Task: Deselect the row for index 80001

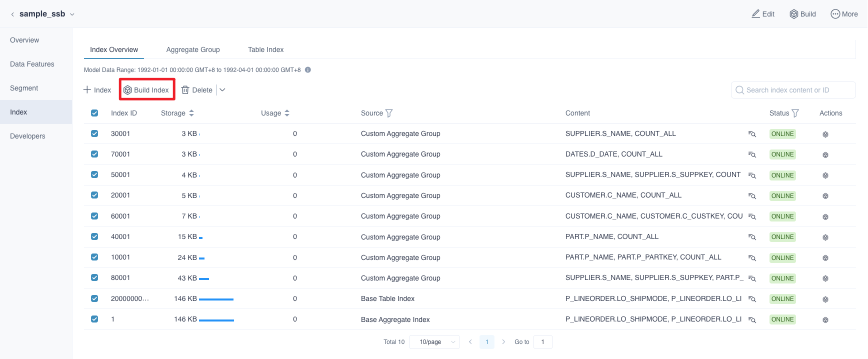Action: coord(94,277)
